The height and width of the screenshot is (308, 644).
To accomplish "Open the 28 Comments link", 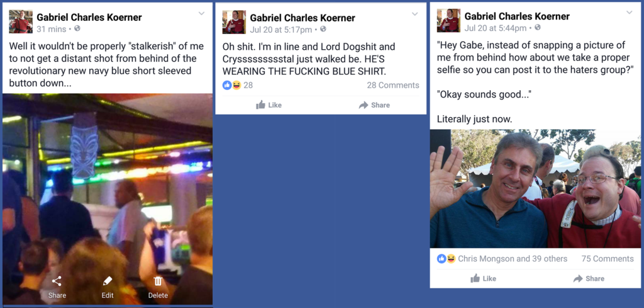I will click(393, 85).
